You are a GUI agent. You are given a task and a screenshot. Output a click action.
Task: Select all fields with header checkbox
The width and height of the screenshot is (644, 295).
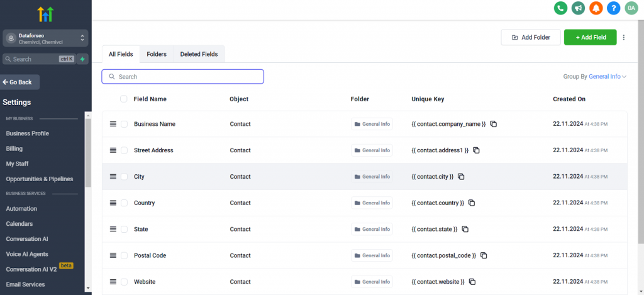(124, 99)
